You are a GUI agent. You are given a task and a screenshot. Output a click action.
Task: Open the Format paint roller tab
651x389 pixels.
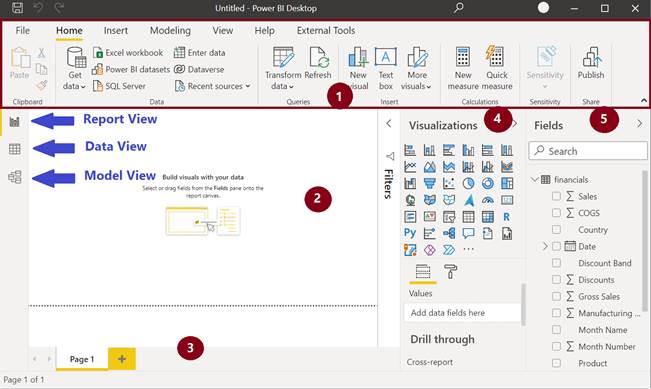pos(450,272)
